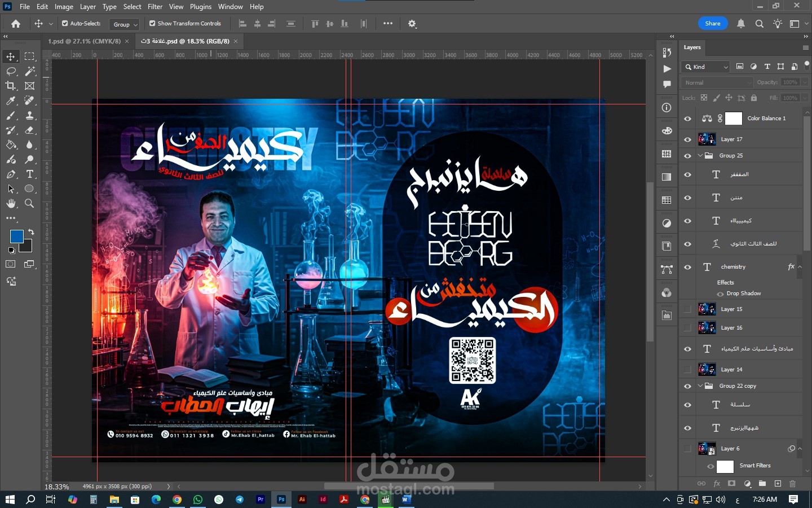812x508 pixels.
Task: Hide the Color Balance 1 layer
Action: tap(687, 119)
